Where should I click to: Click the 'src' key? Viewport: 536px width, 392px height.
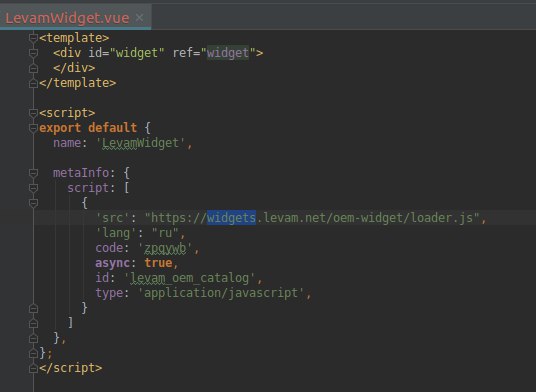pos(112,218)
